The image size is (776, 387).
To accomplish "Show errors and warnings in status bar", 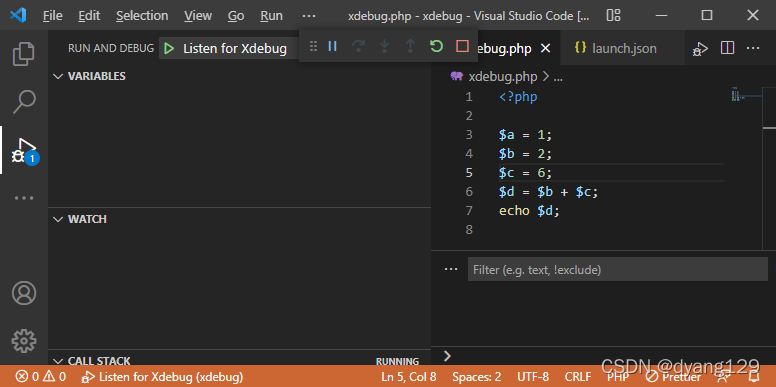I will point(41,377).
